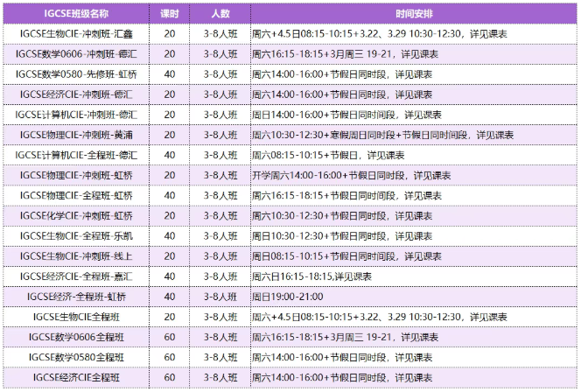This screenshot has height=392, width=581.
Task: Select the IGCSE经济-全程班-虹桥 class name
Action: pos(76,297)
